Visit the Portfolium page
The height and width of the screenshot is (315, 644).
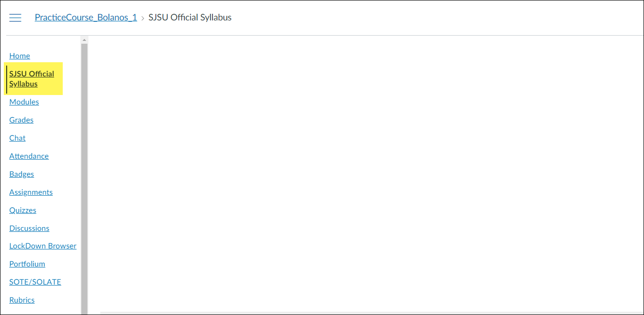click(27, 264)
